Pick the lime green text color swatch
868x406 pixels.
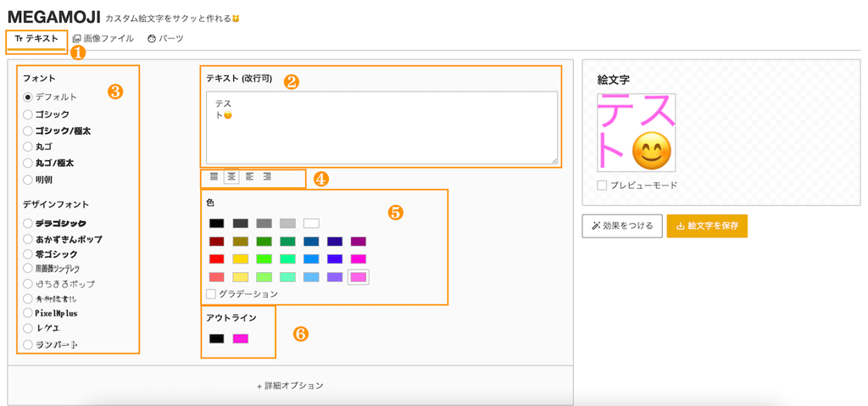point(264,259)
